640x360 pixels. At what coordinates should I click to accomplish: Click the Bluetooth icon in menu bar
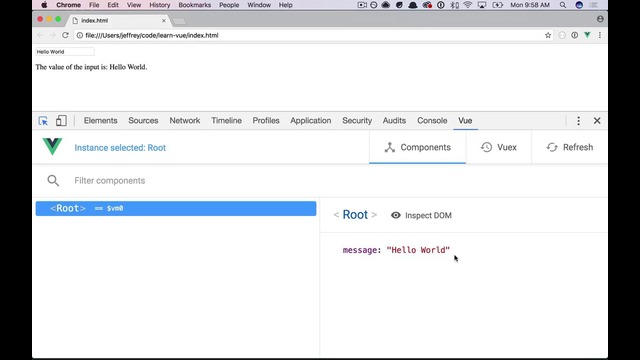tap(454, 5)
